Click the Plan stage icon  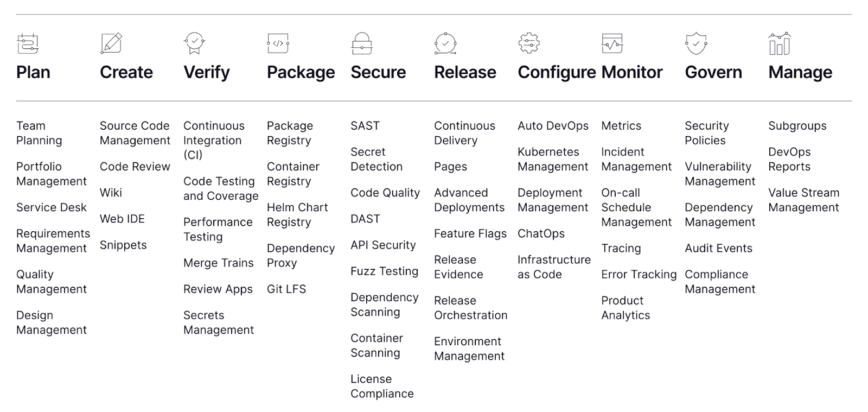click(x=28, y=44)
